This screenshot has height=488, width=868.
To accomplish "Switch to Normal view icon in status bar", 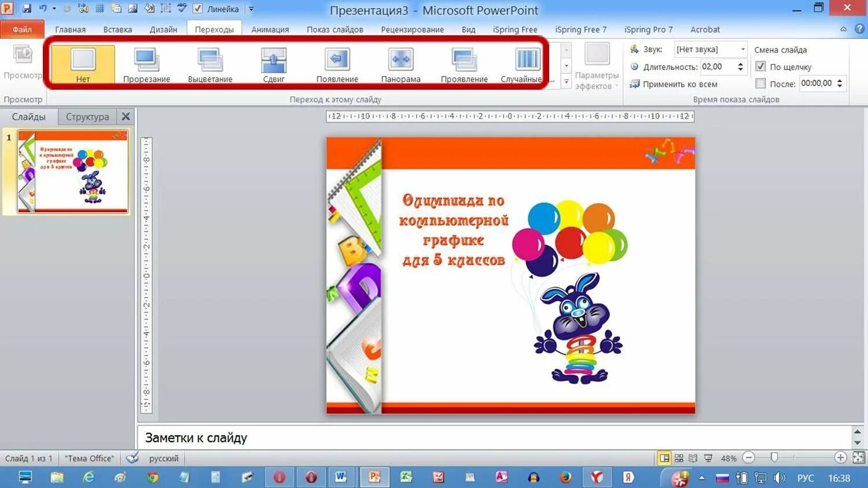I will (x=664, y=458).
